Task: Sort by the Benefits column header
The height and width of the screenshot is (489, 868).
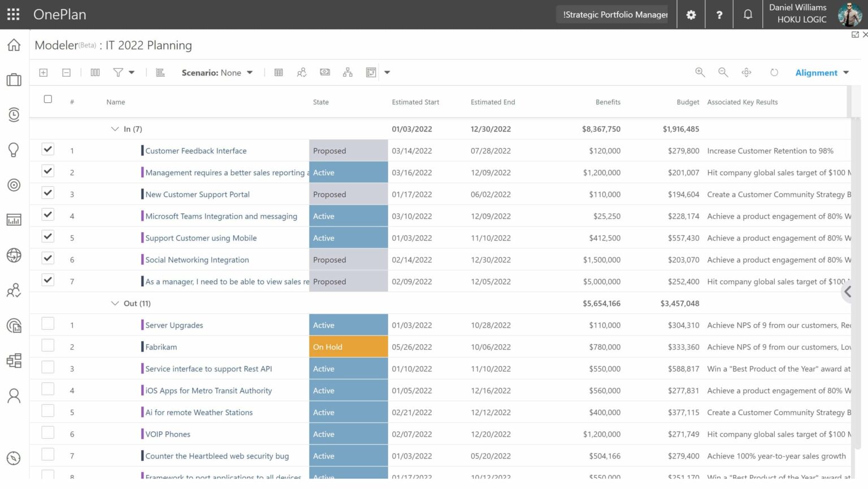Action: [608, 102]
